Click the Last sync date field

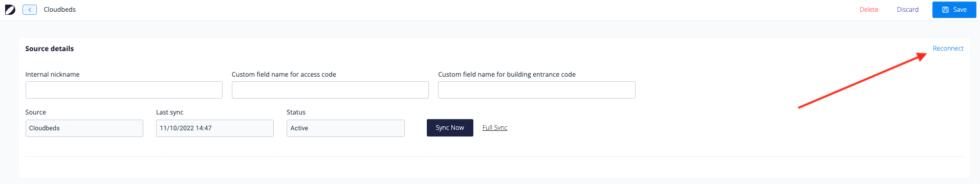215,128
